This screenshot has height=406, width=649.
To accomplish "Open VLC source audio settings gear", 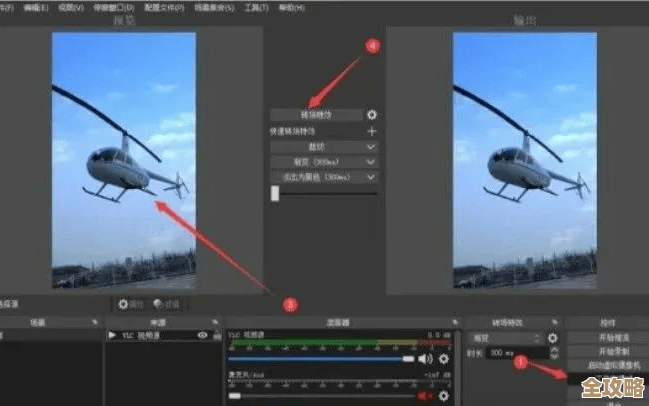I will [442, 358].
